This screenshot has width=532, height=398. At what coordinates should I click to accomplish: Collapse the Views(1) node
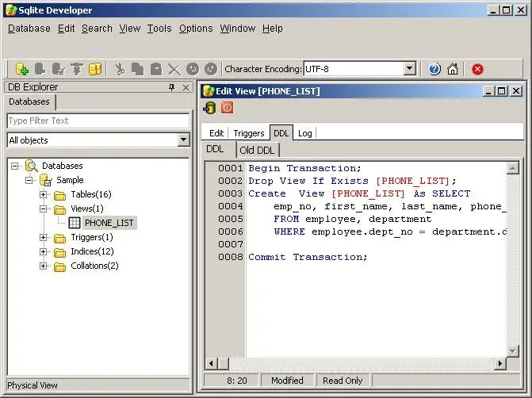point(43,209)
